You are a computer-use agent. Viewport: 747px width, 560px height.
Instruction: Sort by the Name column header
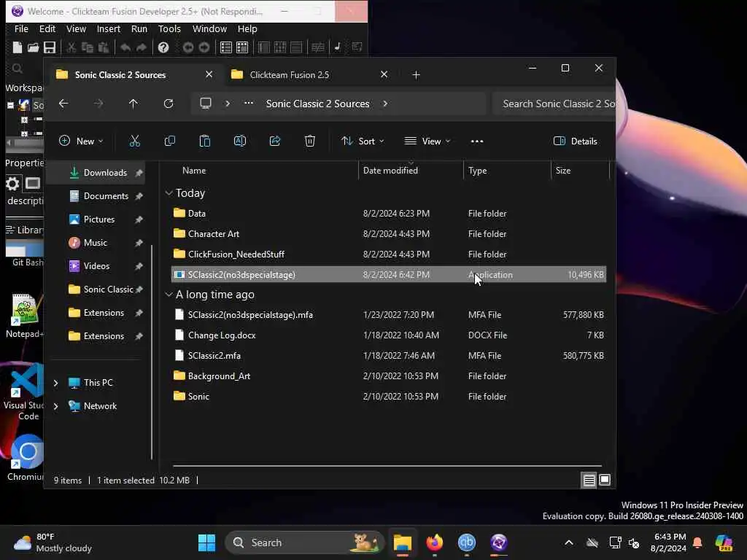pyautogui.click(x=194, y=171)
